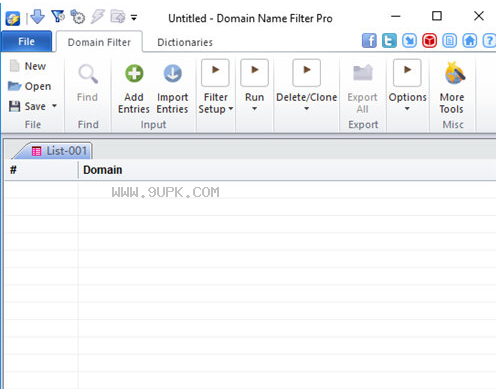Open the Delete/Clone dropdown
Image resolution: width=496 pixels, height=389 pixels.
point(307,86)
